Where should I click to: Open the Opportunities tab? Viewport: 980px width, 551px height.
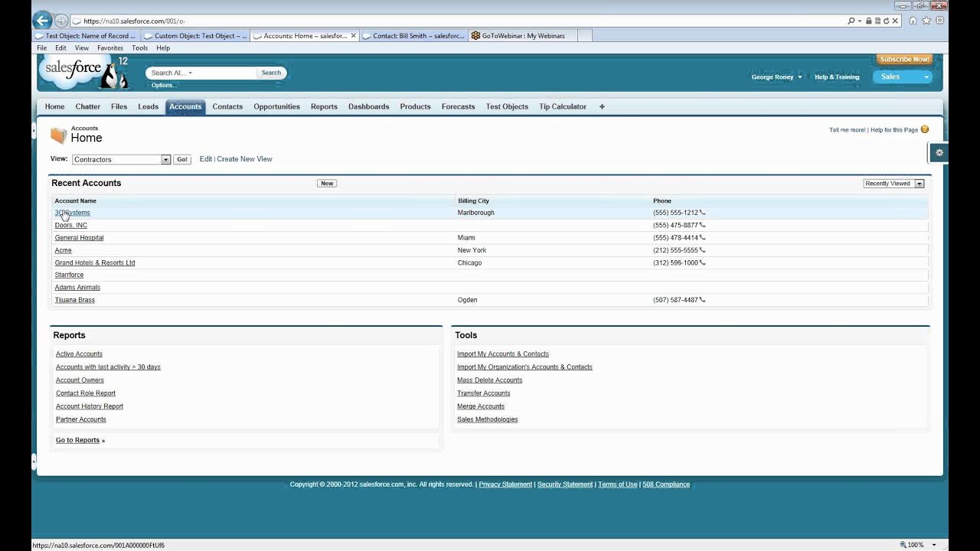(276, 106)
